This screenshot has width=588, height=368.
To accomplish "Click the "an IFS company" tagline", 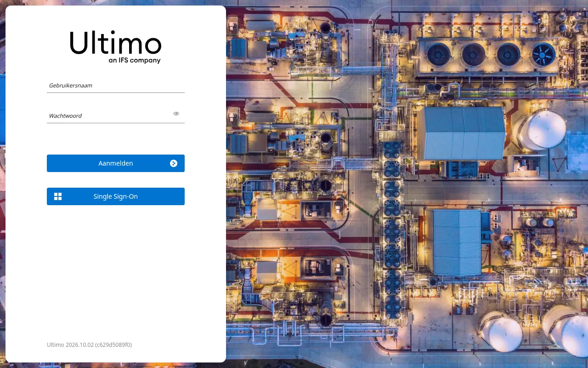I will [135, 60].
